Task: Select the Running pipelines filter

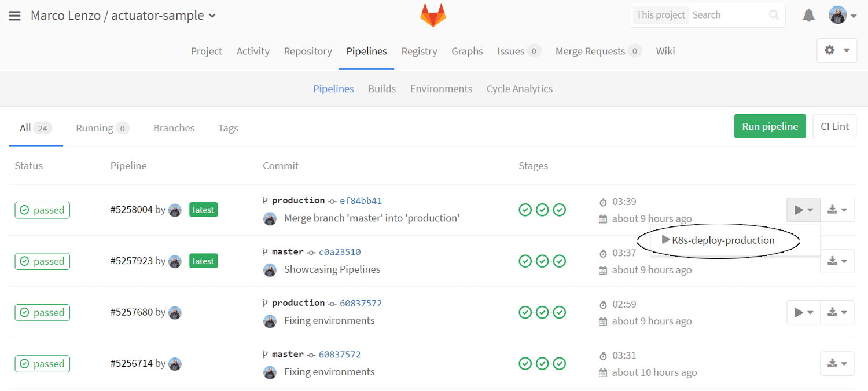Action: (95, 128)
